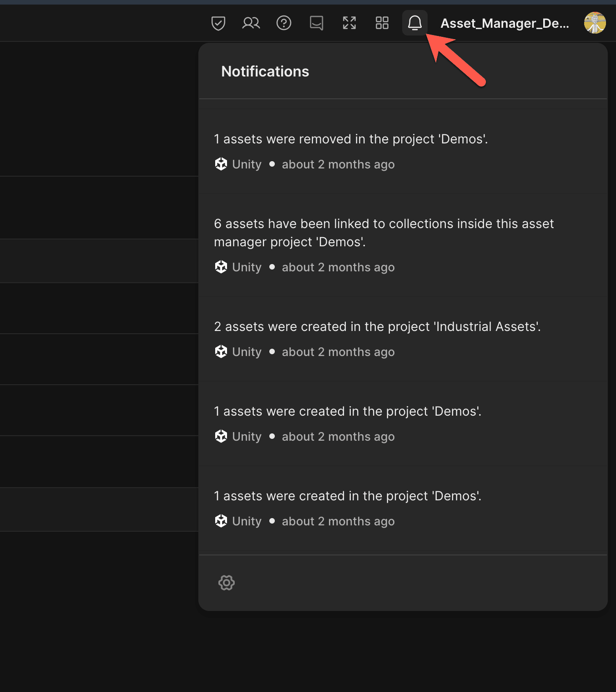
Task: Click the 'about 2 months ago' timestamp
Action: point(338,164)
